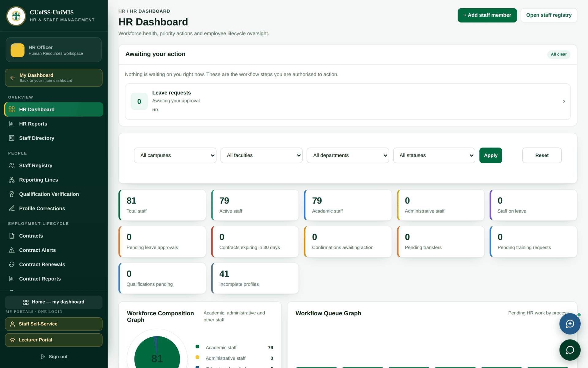Click the yellow HR Officer avatar

pyautogui.click(x=17, y=50)
